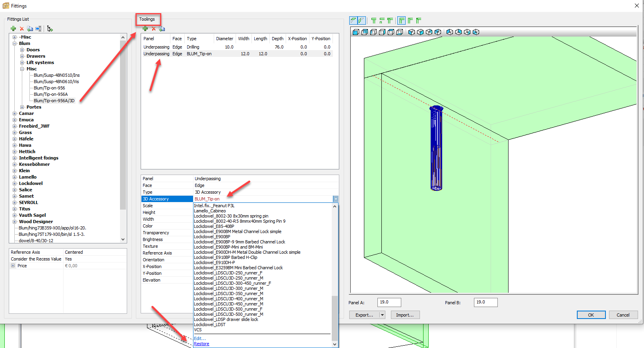Click the Import… button
Viewport: 644px width, 348px height.
(405, 315)
